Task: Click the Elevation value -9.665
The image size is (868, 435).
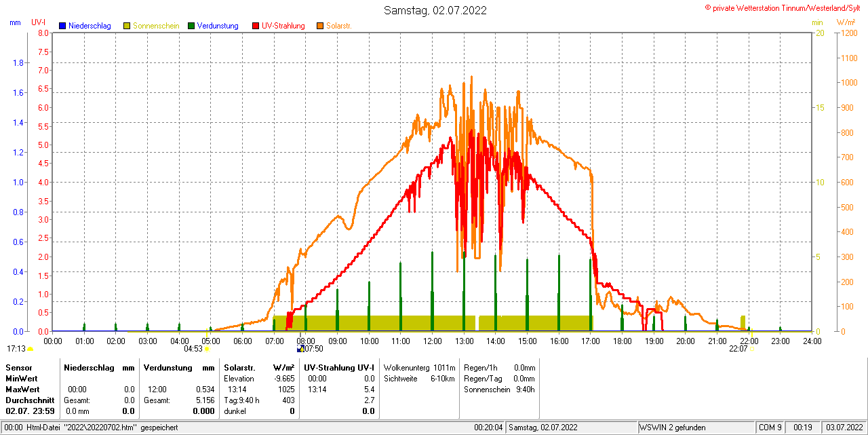Action: click(283, 378)
